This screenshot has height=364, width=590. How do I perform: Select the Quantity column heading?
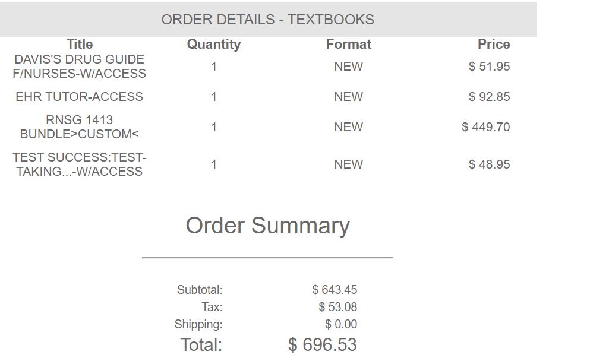(214, 45)
